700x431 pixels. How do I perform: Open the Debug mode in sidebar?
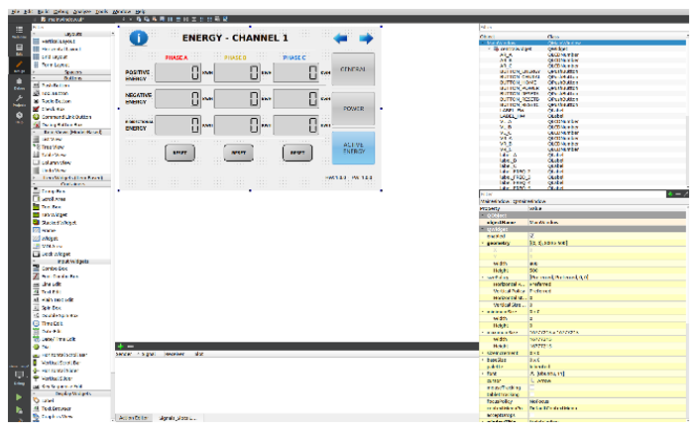tap(18, 83)
